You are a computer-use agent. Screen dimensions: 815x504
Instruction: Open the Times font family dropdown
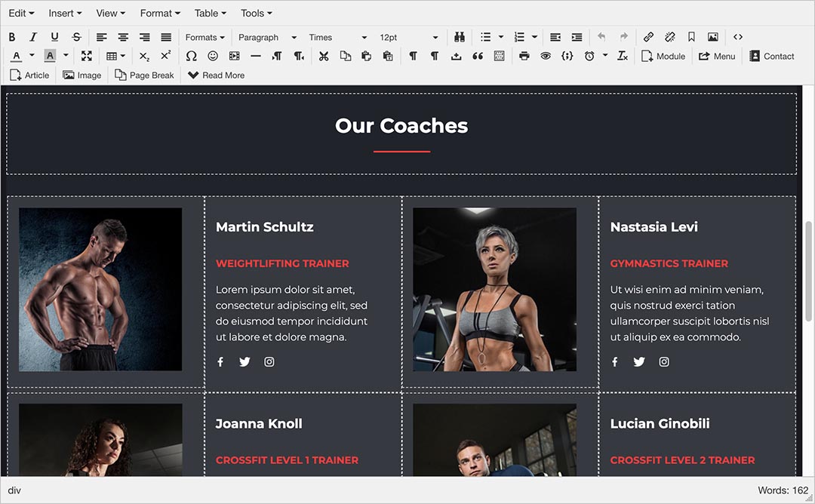pos(337,37)
